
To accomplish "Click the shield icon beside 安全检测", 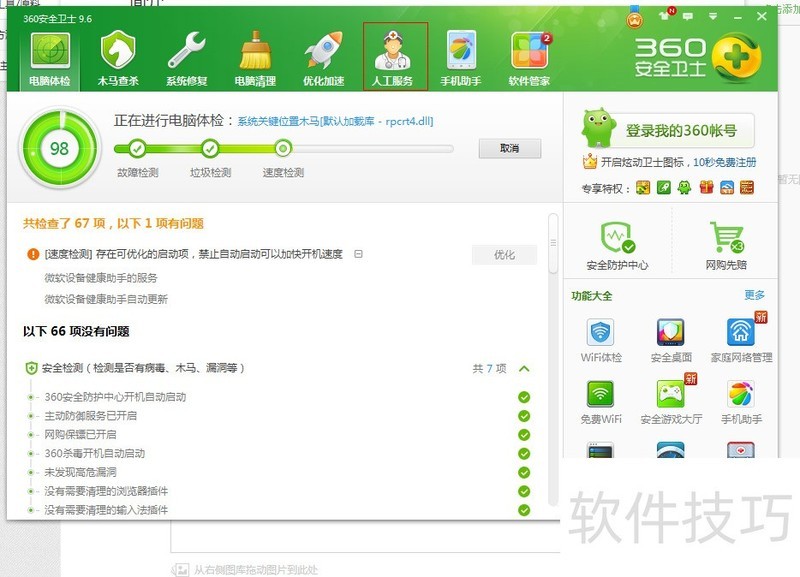I will click(x=32, y=368).
